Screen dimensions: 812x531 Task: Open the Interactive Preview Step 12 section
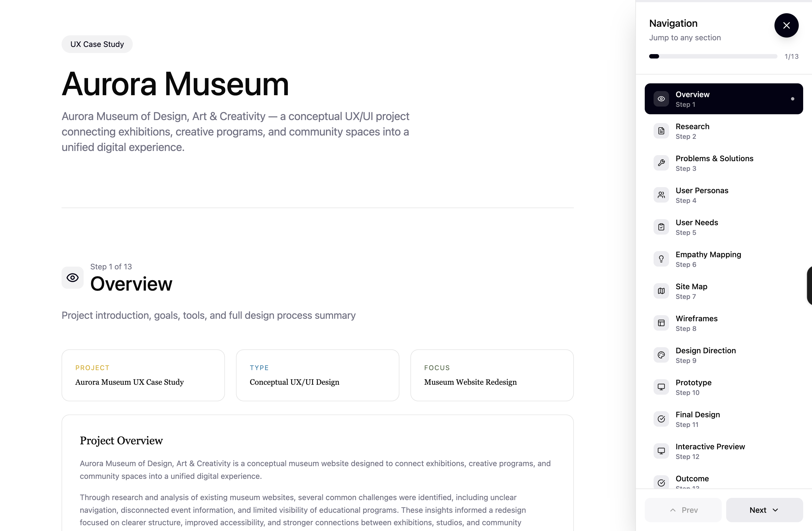(710, 451)
